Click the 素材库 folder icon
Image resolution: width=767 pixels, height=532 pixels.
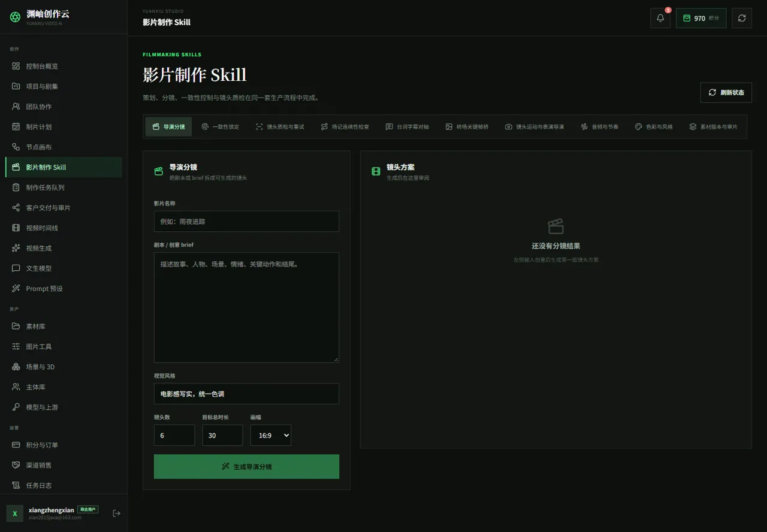(16, 327)
